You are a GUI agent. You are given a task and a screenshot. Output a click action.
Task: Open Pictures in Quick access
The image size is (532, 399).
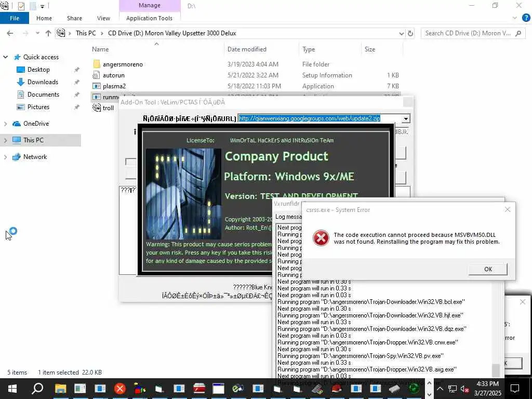[x=38, y=107]
